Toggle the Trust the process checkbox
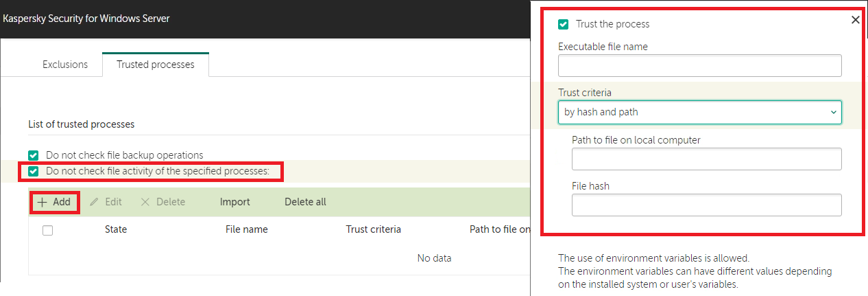Viewport: 868px width, 296px height. (x=564, y=24)
